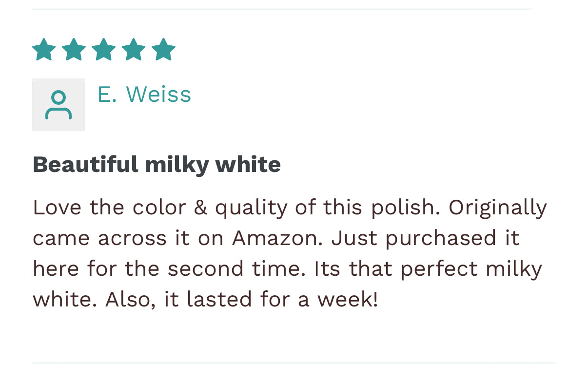Click the first star in the rating
588x381 pixels.
(44, 50)
